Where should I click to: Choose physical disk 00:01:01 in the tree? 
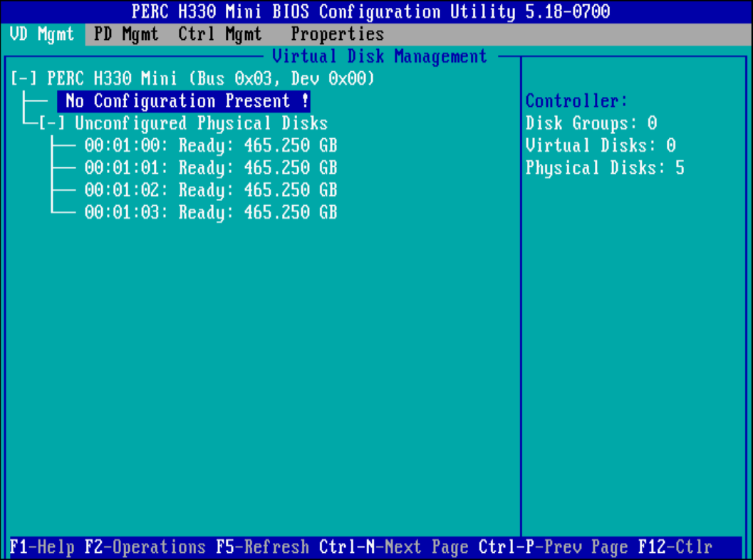click(210, 168)
